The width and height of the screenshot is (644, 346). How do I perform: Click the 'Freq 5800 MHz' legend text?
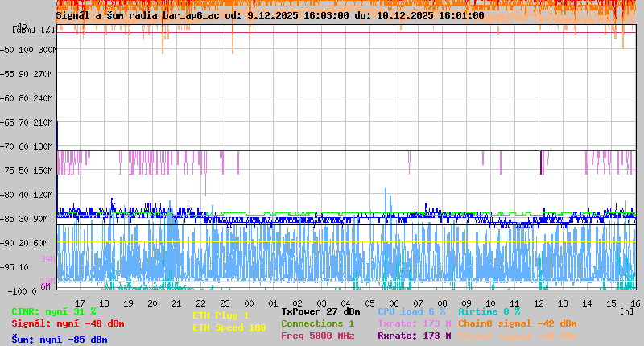(x=318, y=336)
